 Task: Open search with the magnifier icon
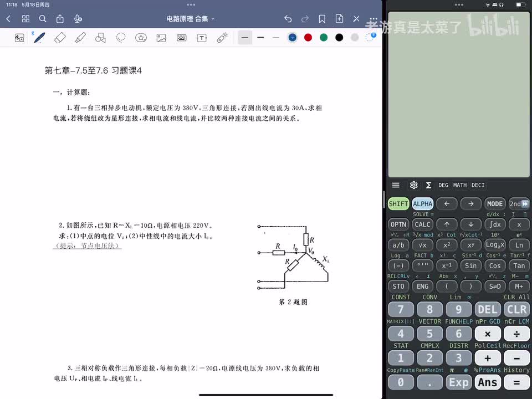click(43, 19)
